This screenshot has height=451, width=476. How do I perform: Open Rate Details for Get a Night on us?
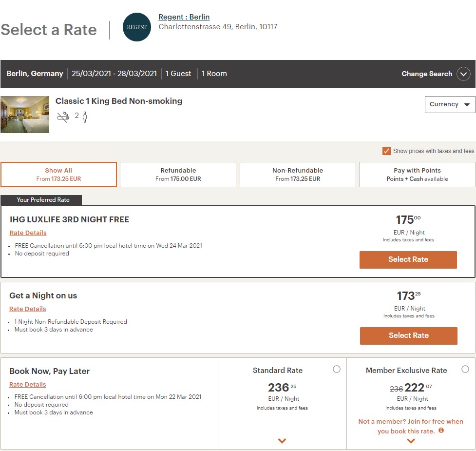tap(28, 309)
